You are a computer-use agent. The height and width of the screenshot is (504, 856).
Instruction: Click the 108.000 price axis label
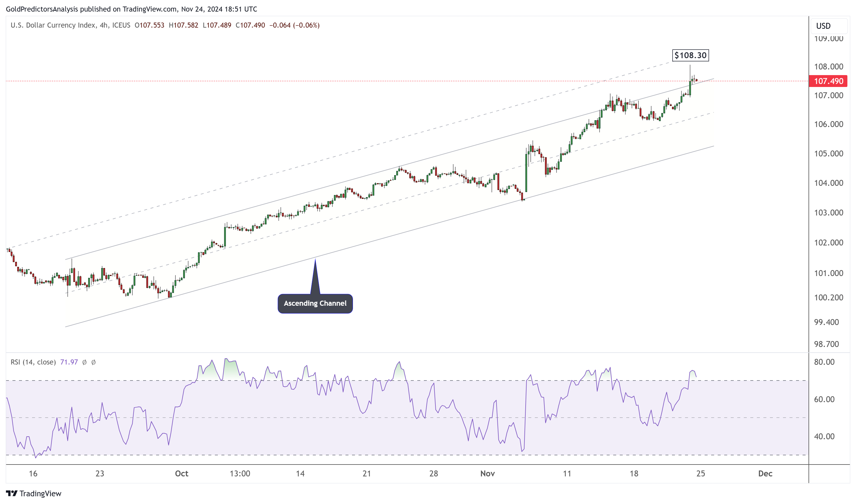828,66
